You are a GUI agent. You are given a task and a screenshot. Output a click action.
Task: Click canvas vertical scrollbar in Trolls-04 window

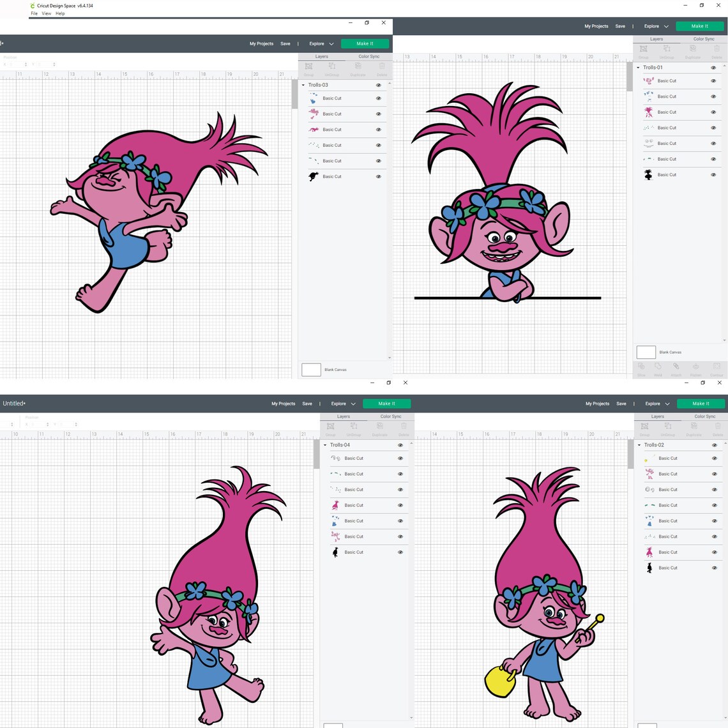pos(317,454)
